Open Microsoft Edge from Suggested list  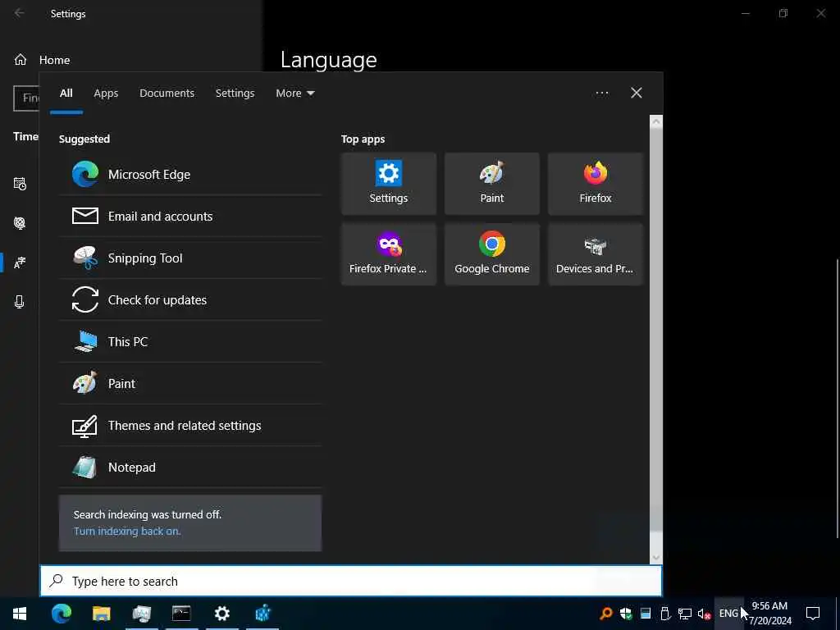[x=190, y=174]
